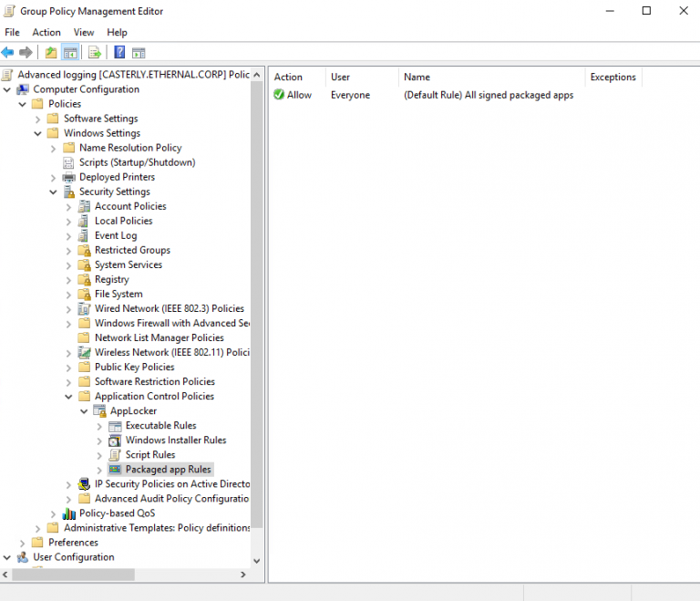Click the AppLocker node icon
Screen dimensions: 700x601
click(x=99, y=411)
